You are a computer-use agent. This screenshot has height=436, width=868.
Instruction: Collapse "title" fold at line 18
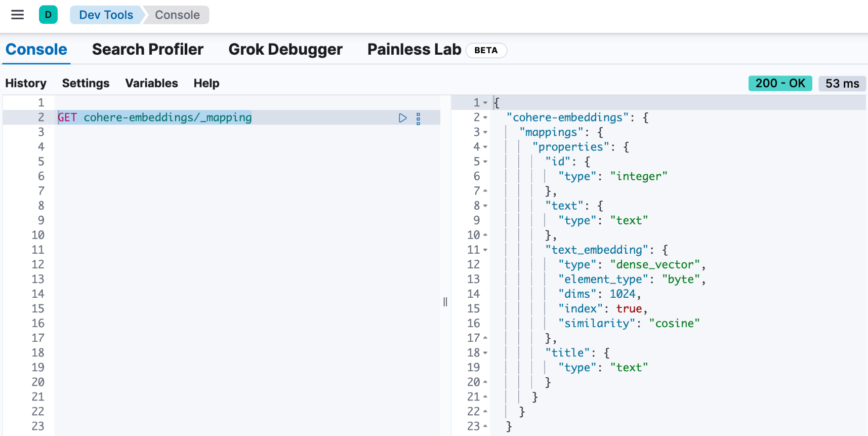[x=485, y=352]
